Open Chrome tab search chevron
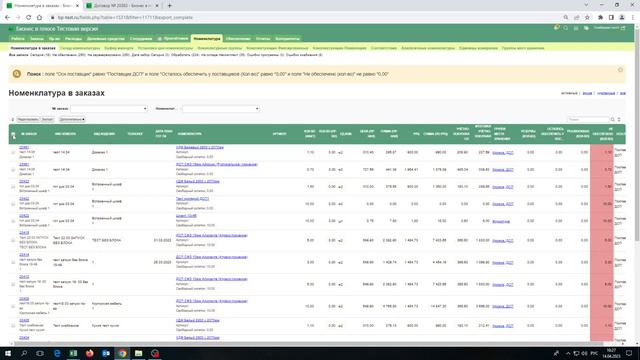This screenshot has height=360, width=640. 587,5
